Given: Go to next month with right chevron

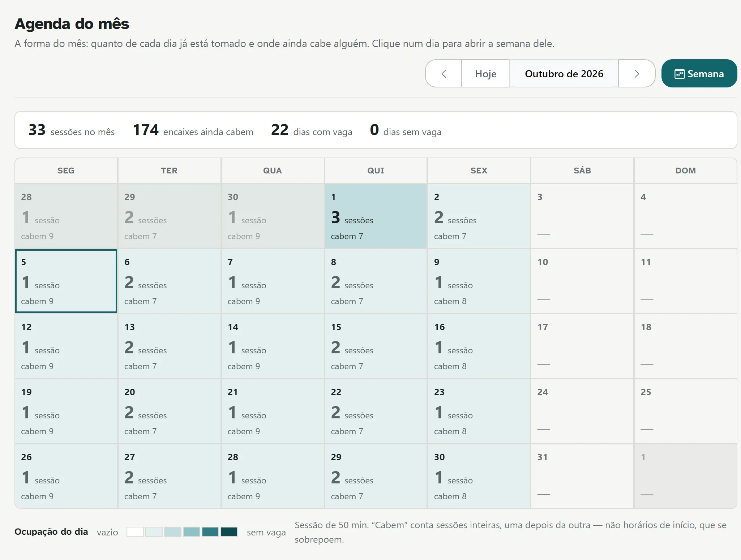Looking at the screenshot, I should pos(637,74).
